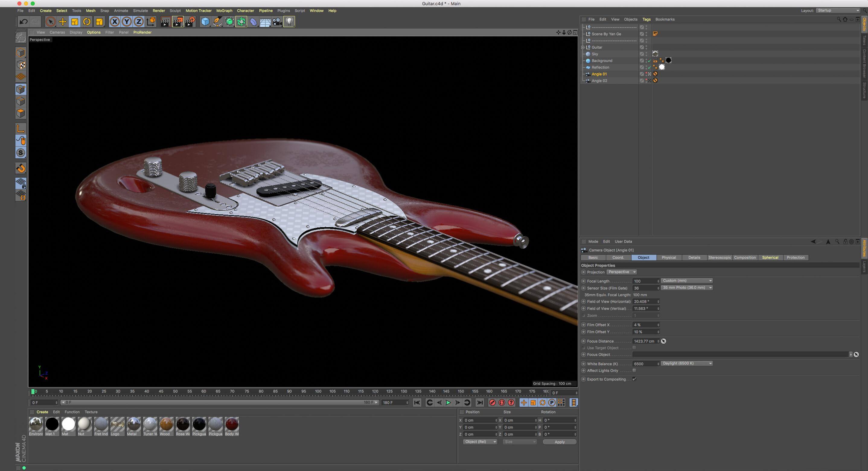Image resolution: width=868 pixels, height=471 pixels.
Task: Enable the Affect Lights Only checkbox
Action: click(634, 370)
